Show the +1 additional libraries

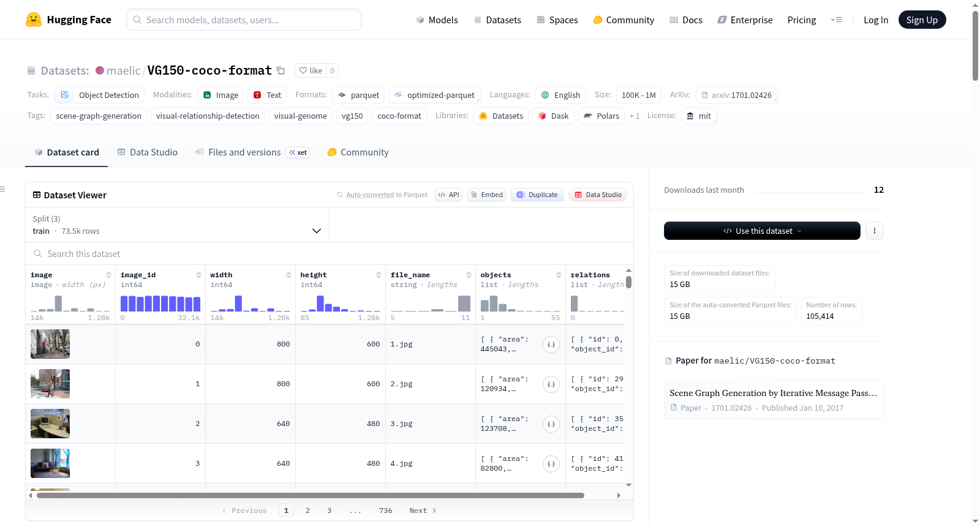pyautogui.click(x=635, y=116)
